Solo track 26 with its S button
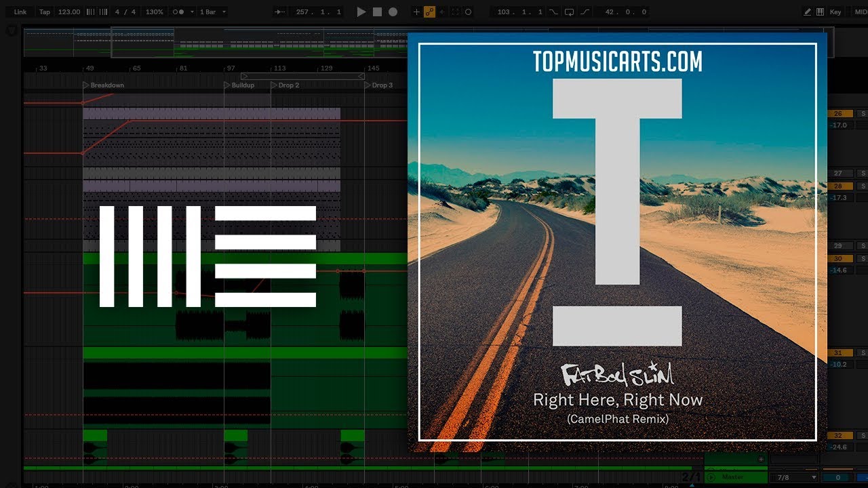 pos(863,114)
